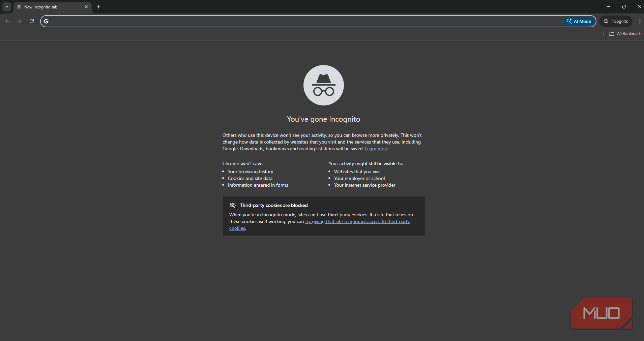The image size is (644, 341).
Task: Close the New Incognito tab
Action: coord(86,7)
